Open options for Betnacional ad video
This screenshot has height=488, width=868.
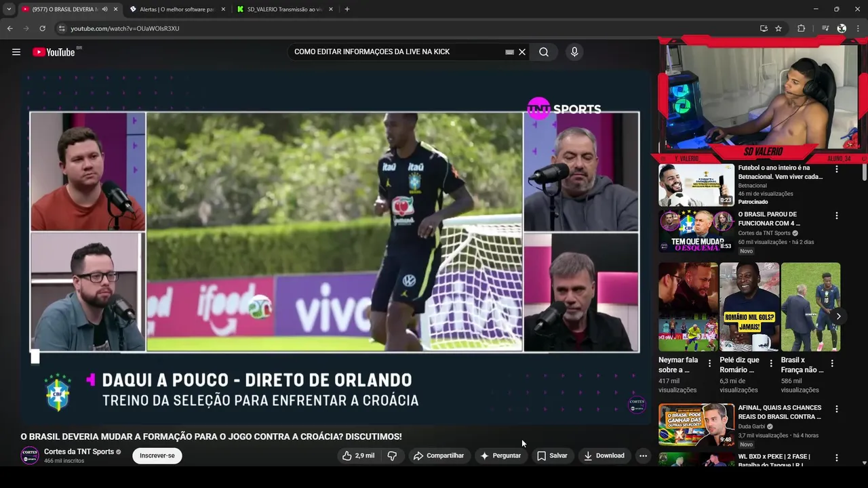coord(837,169)
